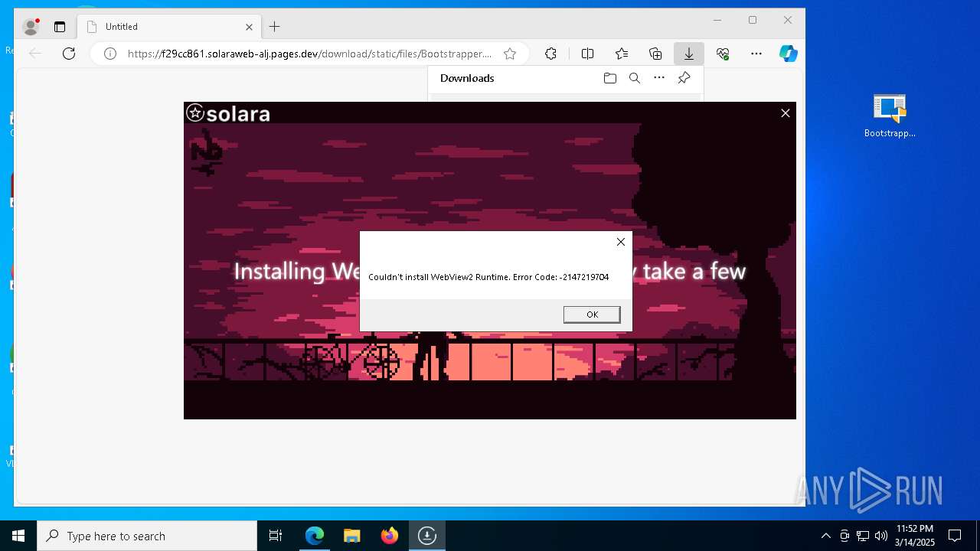
Task: Open Edge profile icon
Action: [31, 27]
